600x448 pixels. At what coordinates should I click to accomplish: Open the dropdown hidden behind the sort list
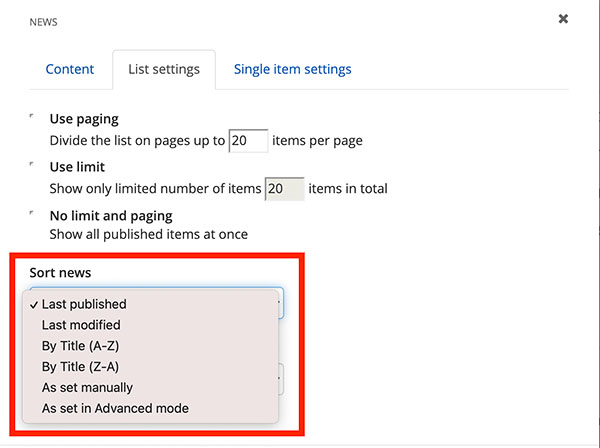tap(281, 379)
